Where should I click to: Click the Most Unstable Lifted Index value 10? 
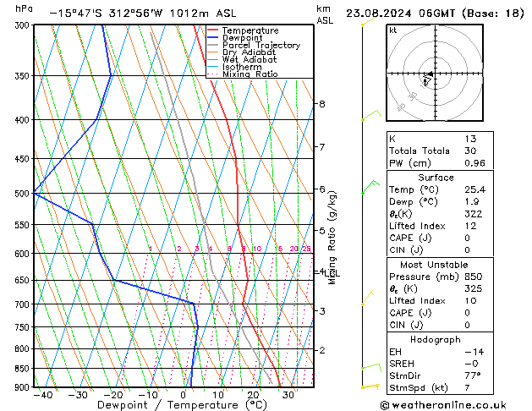(470, 301)
